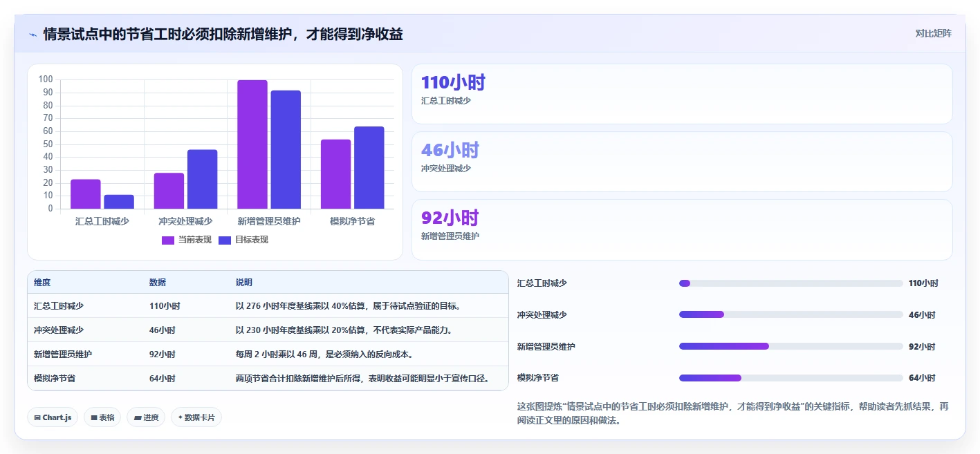Click the 目标表现 bar for 冲突处理减少

pos(202,179)
